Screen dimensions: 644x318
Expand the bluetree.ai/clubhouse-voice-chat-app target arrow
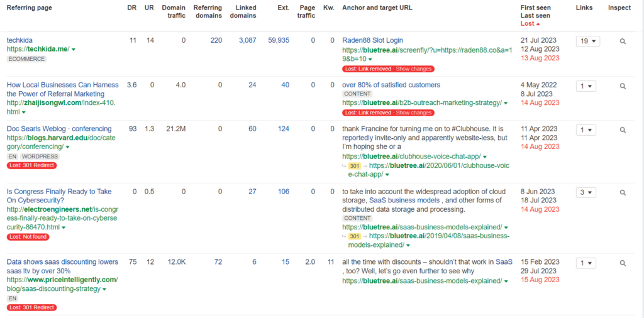click(485, 157)
